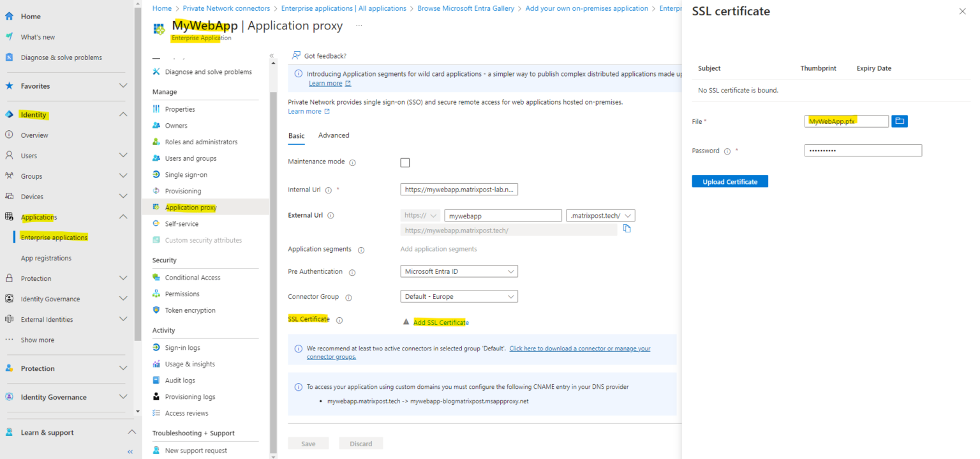Collapse the Applications section in the sidebar
The height and width of the screenshot is (459, 980).
pos(123,216)
